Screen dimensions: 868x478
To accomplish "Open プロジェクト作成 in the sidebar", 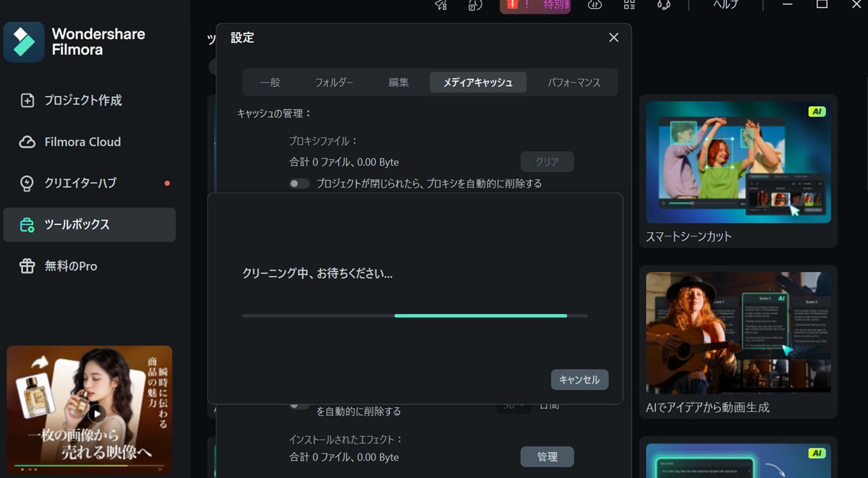I will pyautogui.click(x=82, y=101).
